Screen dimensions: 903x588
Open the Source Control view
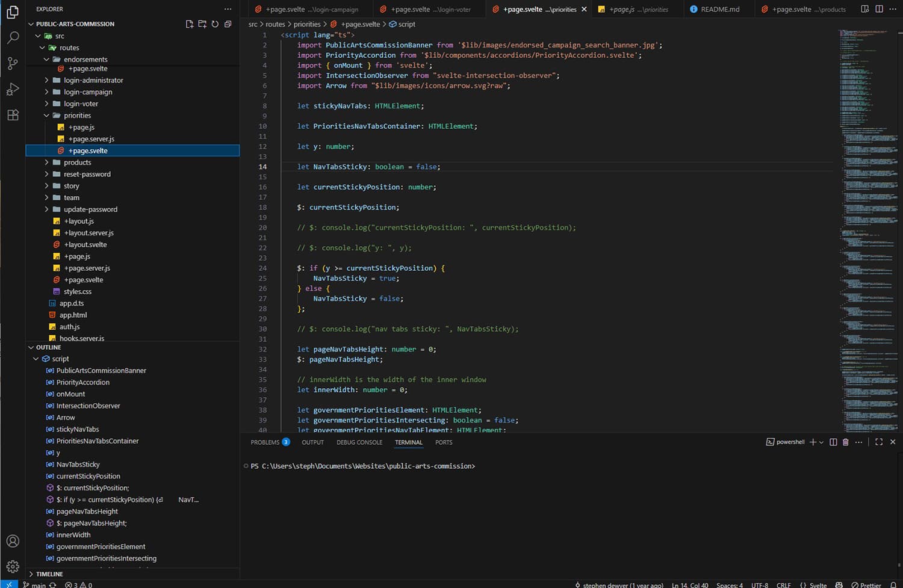click(13, 64)
